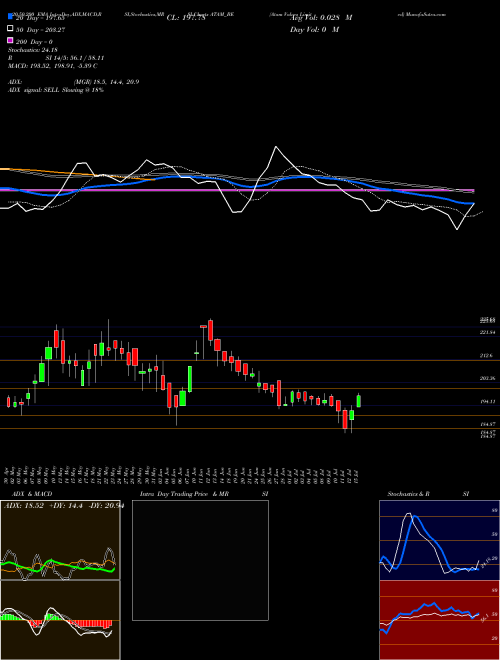500x660 pixels.
Task: Open the empty intraday price chart box
Action: [200, 560]
